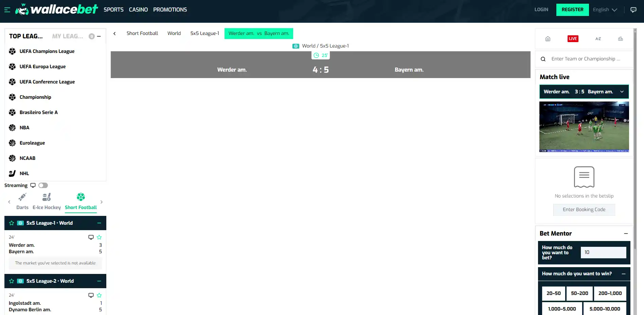Viewport: 644px width, 315px height.
Task: Click the search magnifier icon
Action: click(543, 59)
